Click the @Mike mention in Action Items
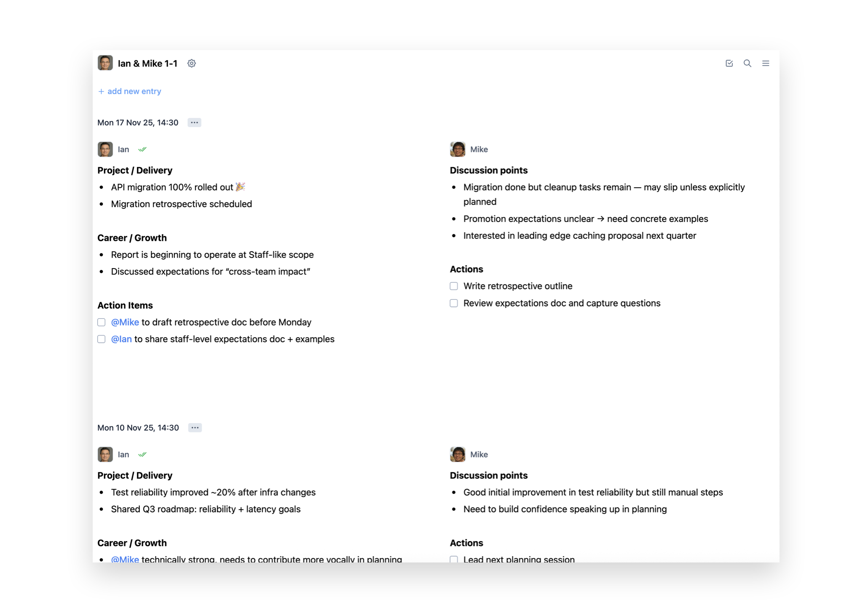Image resolution: width=868 pixels, height=613 pixels. [x=125, y=322]
